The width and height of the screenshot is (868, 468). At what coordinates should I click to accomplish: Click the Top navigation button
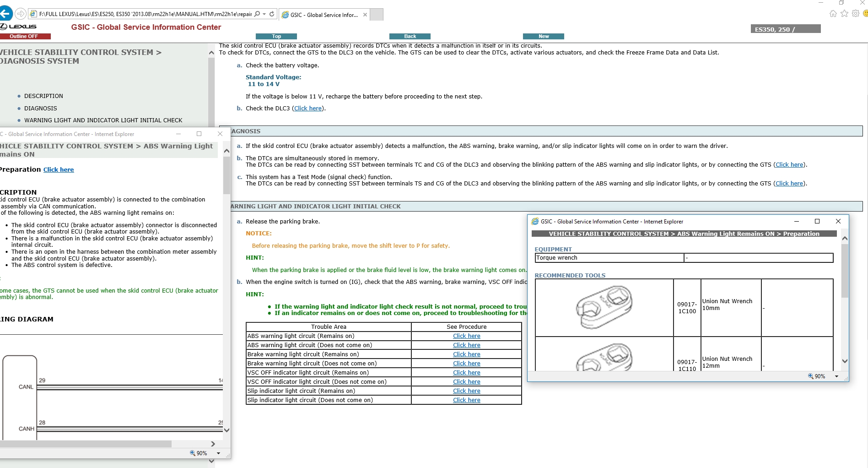coord(276,36)
